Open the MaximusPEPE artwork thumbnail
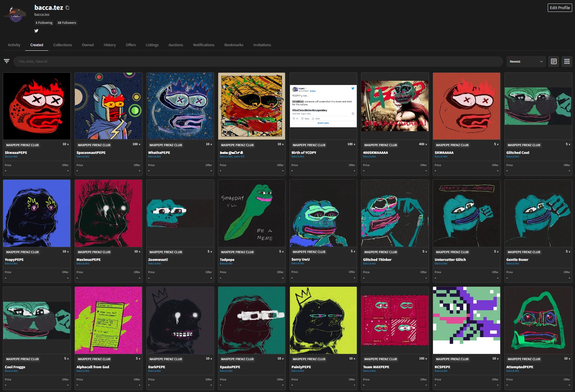The image size is (575, 392). click(x=108, y=213)
